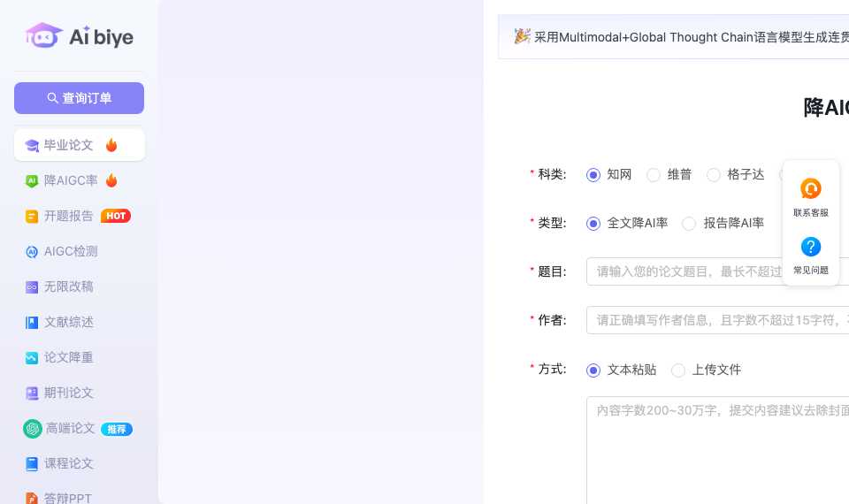Click the flame icon next to 降AIGC率

point(111,180)
